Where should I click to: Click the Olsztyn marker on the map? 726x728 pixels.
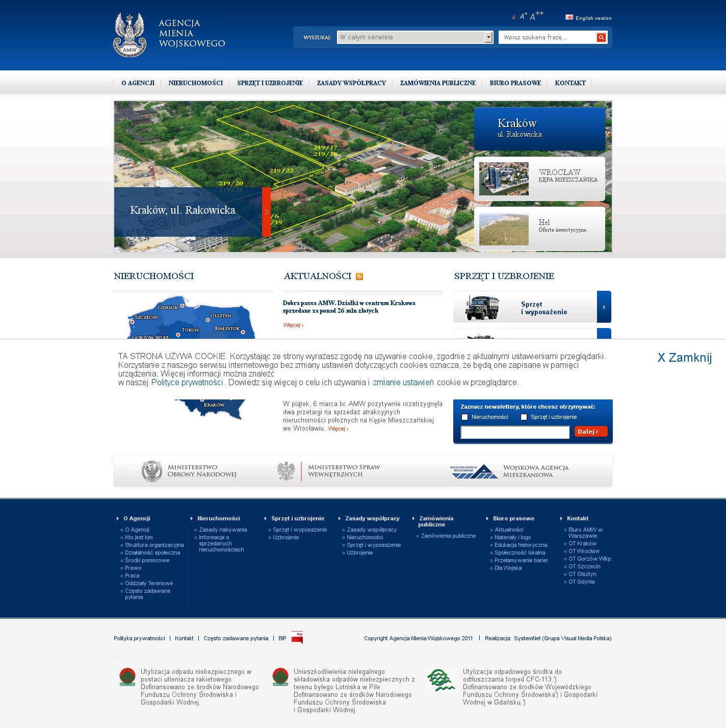click(x=207, y=321)
